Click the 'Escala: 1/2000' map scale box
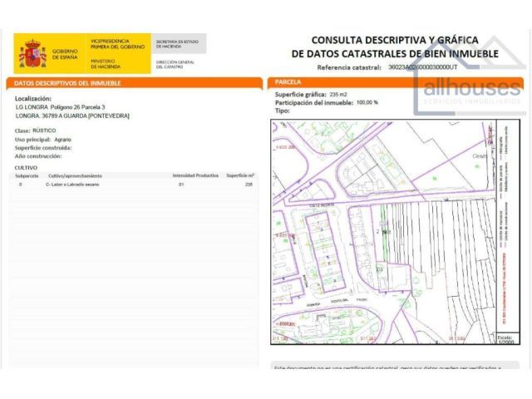The height and width of the screenshot is (399, 532). click(508, 338)
